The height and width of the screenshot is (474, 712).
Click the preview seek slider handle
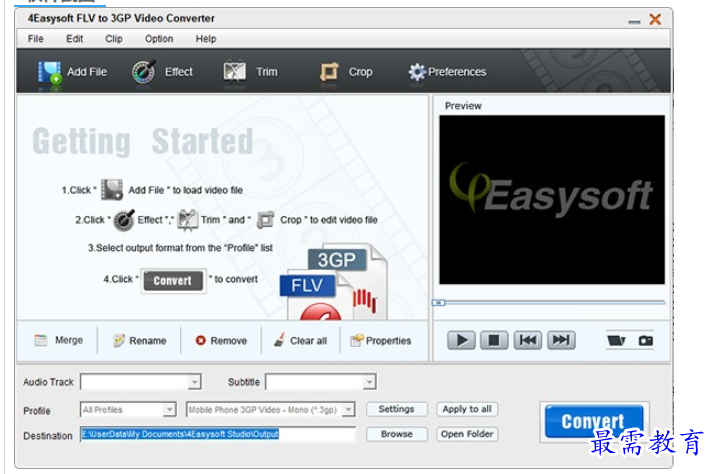pos(438,302)
